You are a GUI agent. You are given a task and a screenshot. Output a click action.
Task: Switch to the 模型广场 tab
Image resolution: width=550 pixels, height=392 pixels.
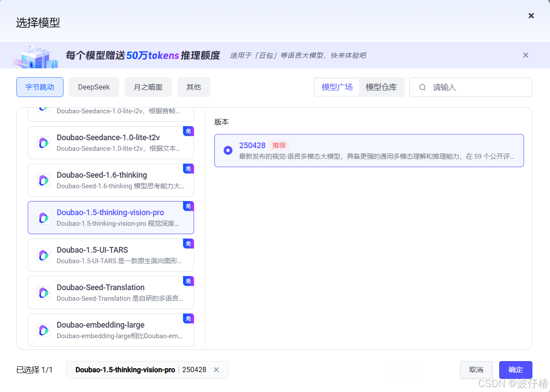click(x=337, y=87)
